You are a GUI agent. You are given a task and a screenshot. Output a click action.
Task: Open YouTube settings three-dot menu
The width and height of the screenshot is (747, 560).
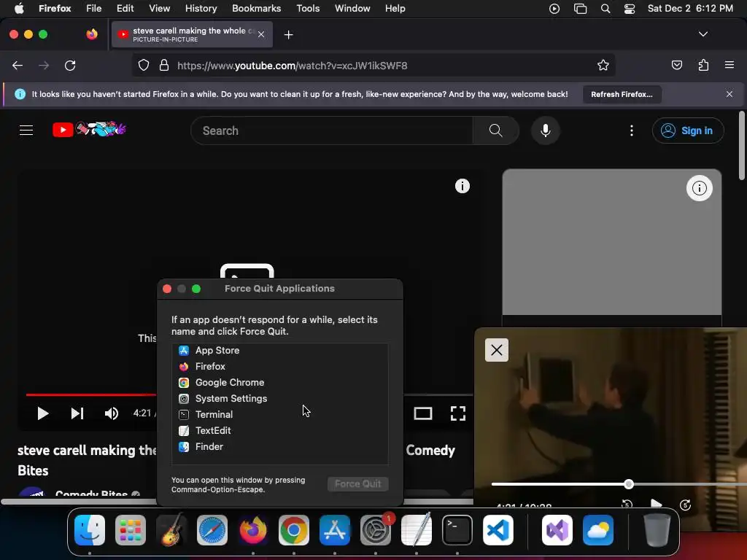[632, 131]
